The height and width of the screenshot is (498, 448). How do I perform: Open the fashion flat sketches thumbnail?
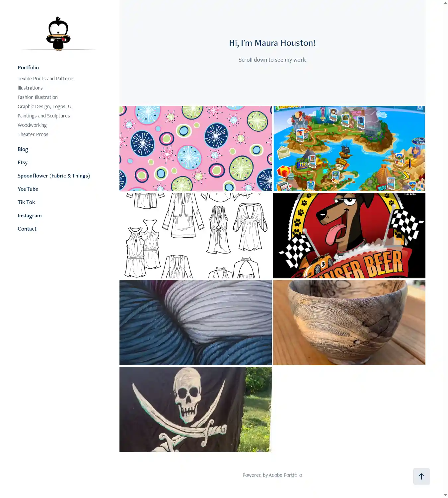(195, 236)
